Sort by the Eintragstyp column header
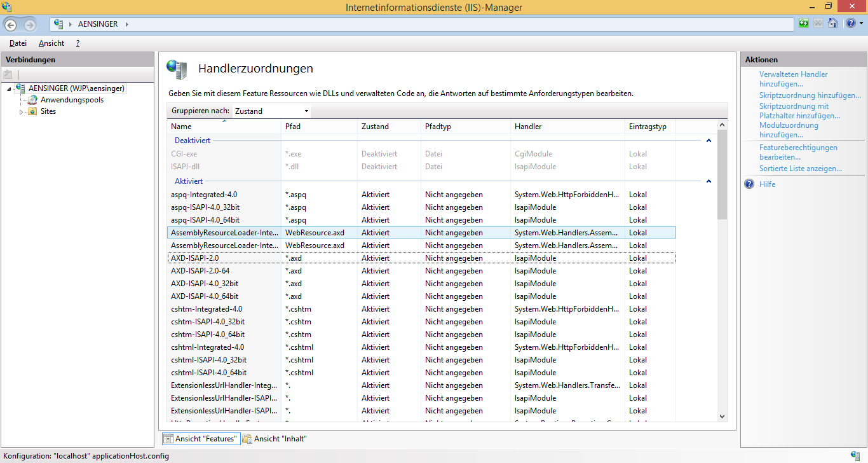868x463 pixels. pyautogui.click(x=651, y=127)
